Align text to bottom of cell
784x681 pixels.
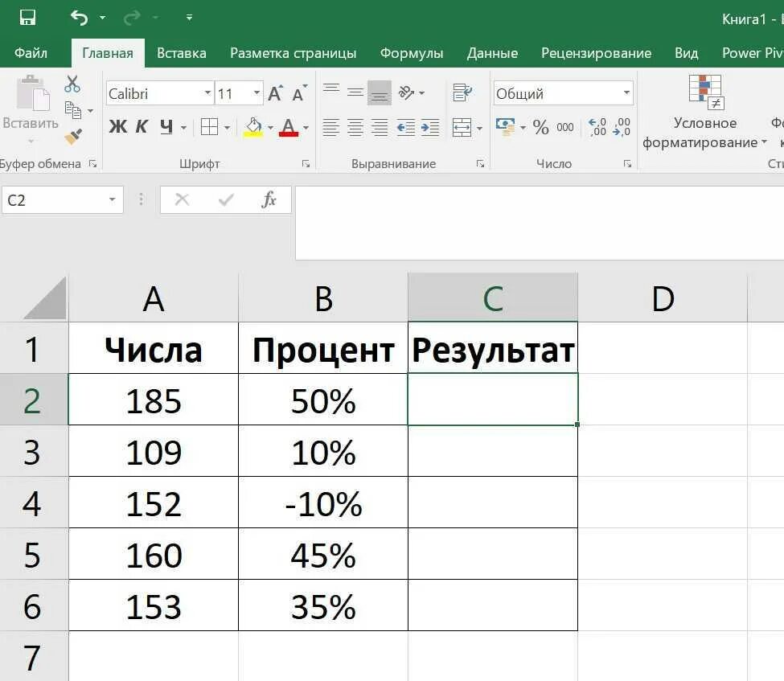[x=380, y=92]
